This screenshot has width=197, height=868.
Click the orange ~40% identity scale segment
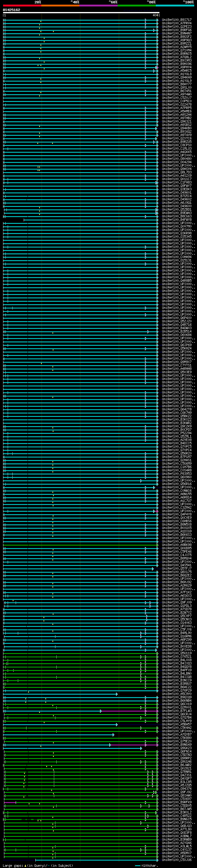(x=60, y=6)
